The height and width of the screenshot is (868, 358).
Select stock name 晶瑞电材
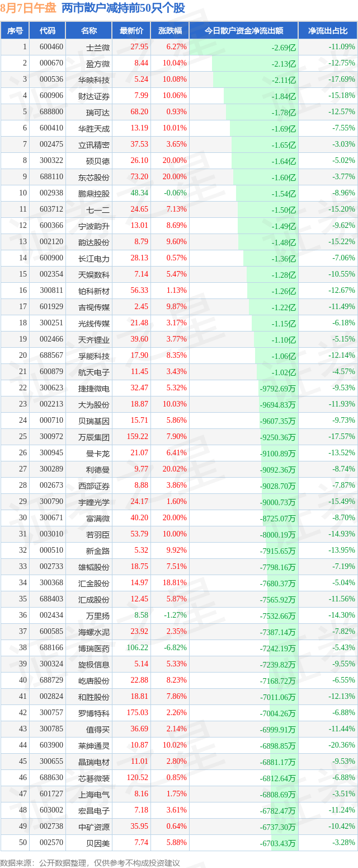tap(94, 762)
